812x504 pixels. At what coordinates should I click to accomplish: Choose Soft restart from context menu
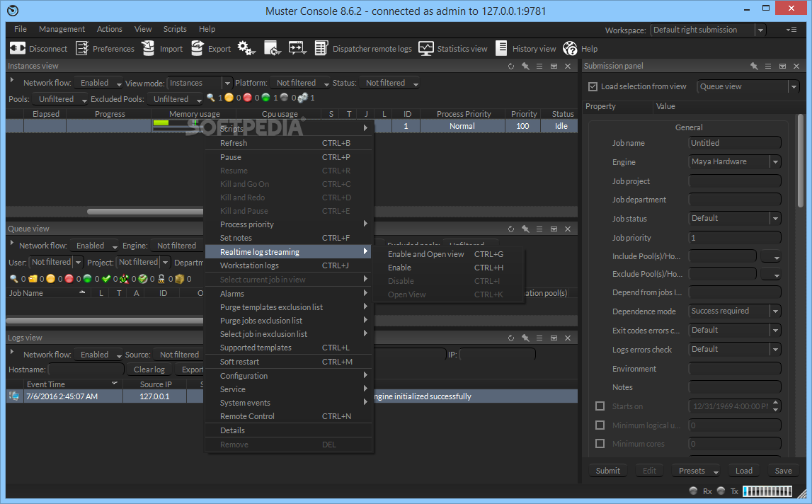tap(288, 362)
